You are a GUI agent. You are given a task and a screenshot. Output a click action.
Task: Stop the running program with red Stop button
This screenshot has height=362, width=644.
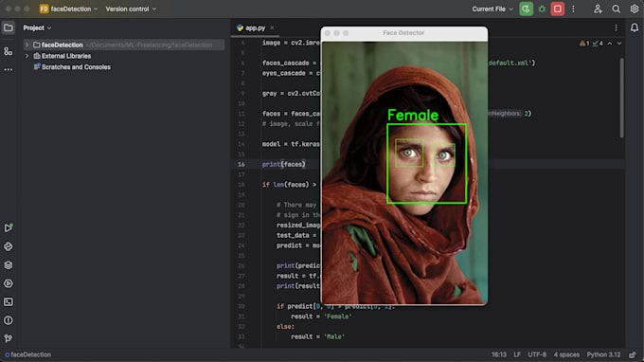pyautogui.click(x=557, y=9)
